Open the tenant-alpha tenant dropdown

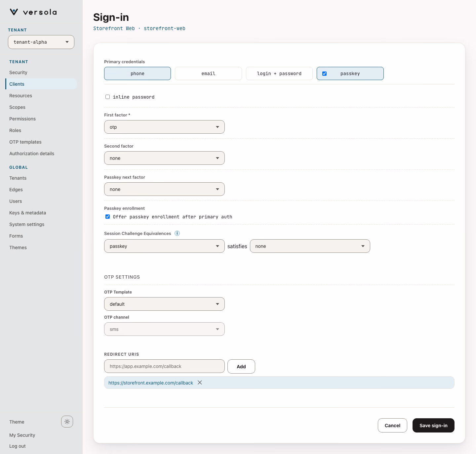pos(41,42)
